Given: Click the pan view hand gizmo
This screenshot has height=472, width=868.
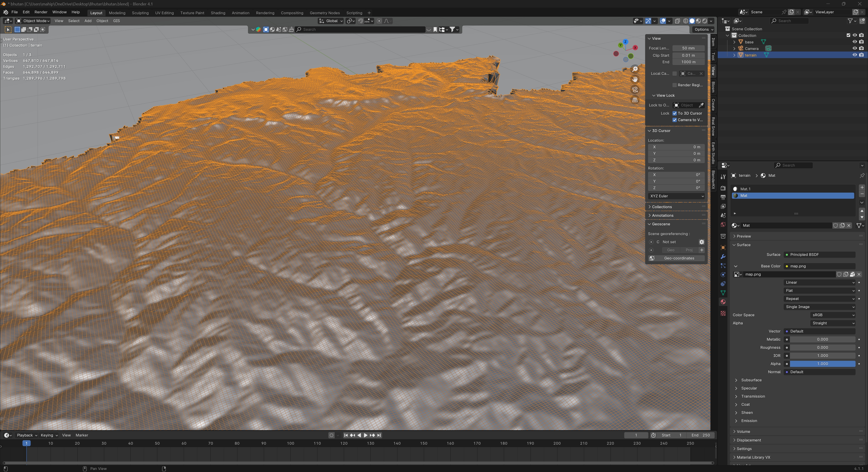Looking at the screenshot, I should tap(635, 80).
